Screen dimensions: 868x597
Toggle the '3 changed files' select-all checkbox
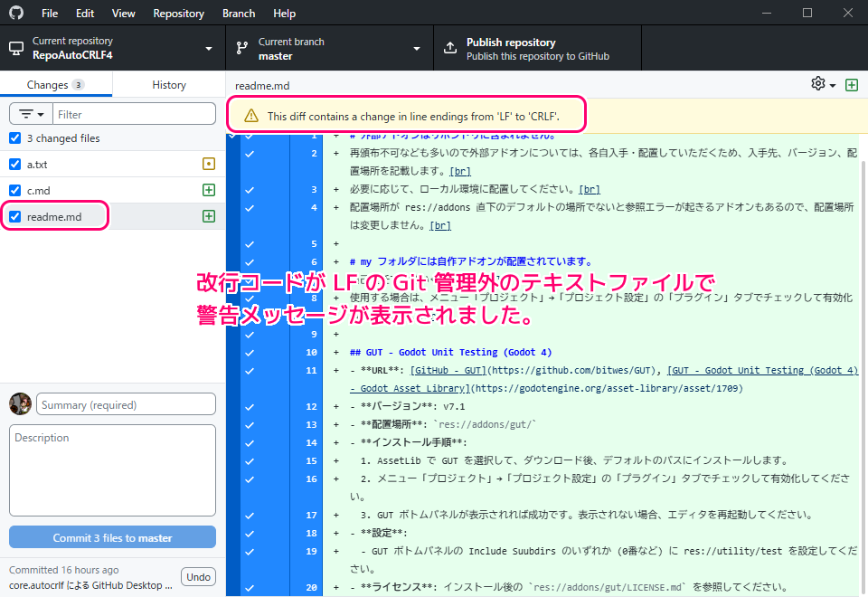click(14, 138)
